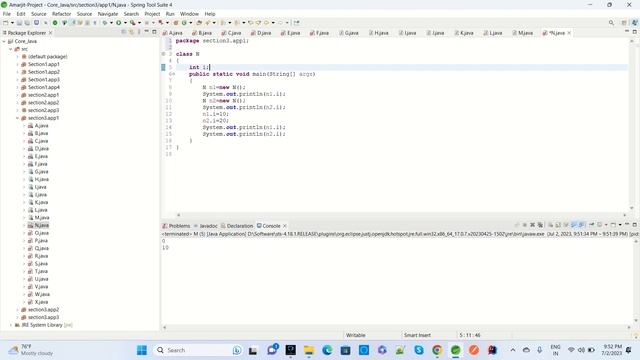
Task: Open the Refactor menu
Action: click(61, 14)
